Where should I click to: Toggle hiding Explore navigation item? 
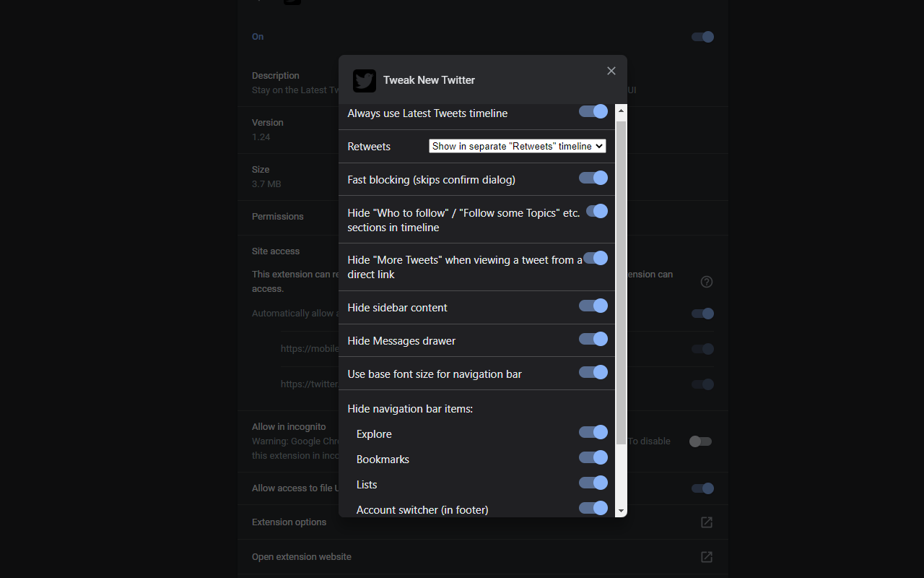point(593,432)
